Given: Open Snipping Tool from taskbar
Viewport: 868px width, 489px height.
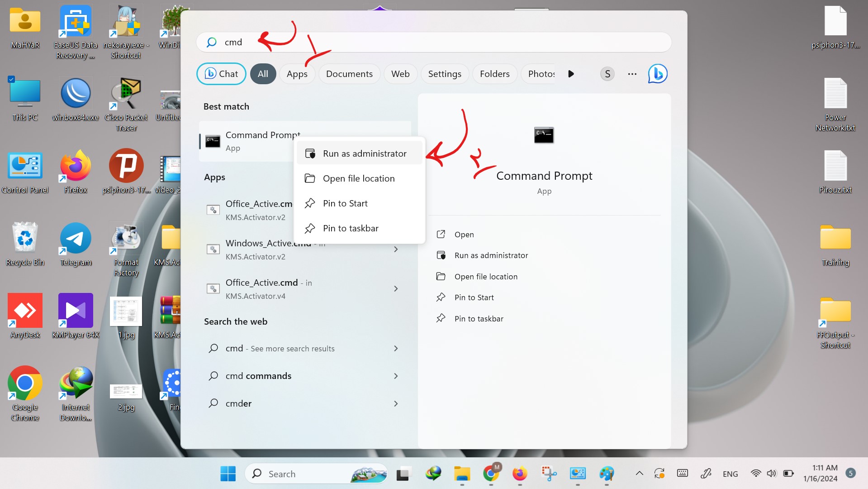Looking at the screenshot, I should point(549,474).
